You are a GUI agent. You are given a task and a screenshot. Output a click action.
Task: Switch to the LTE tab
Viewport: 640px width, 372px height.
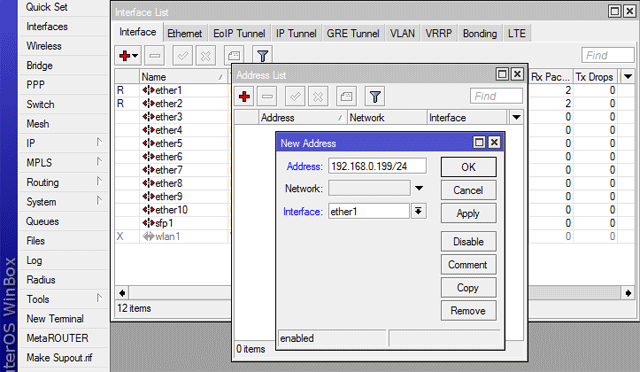517,33
